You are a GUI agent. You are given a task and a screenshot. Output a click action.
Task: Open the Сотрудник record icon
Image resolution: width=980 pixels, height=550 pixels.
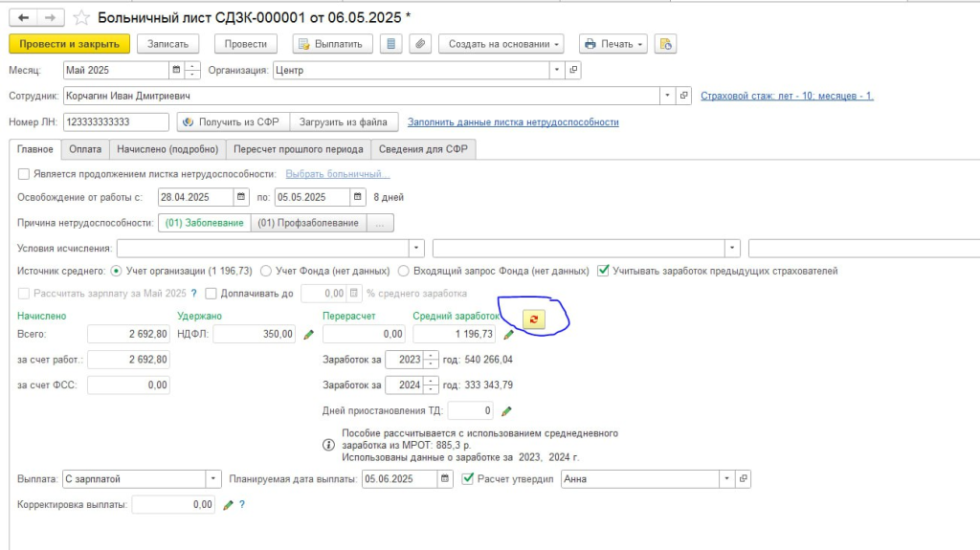[x=684, y=96]
